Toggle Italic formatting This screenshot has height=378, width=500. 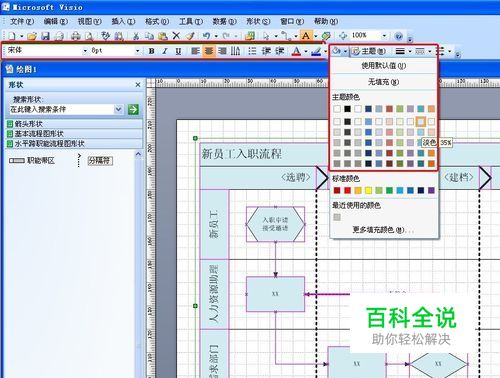[165, 51]
